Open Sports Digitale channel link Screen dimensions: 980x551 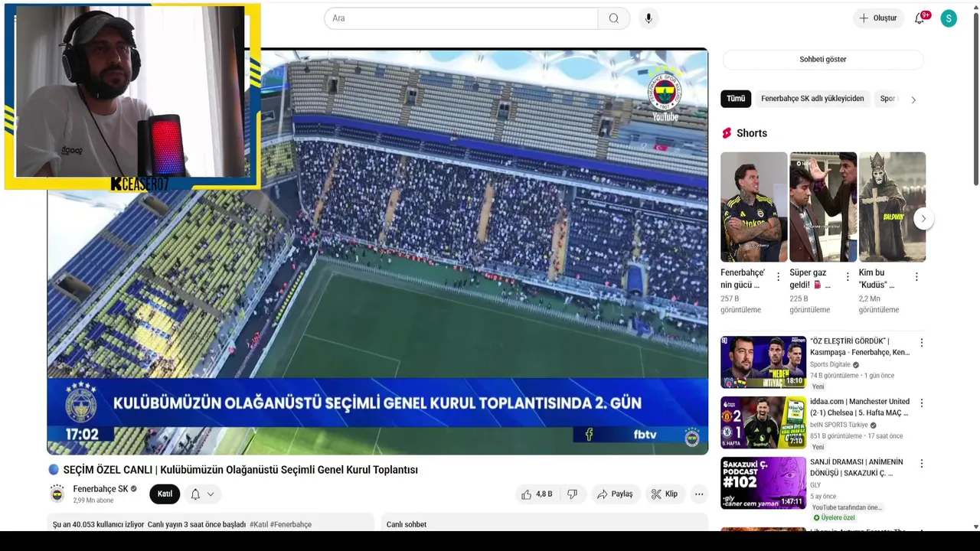pyautogui.click(x=830, y=365)
